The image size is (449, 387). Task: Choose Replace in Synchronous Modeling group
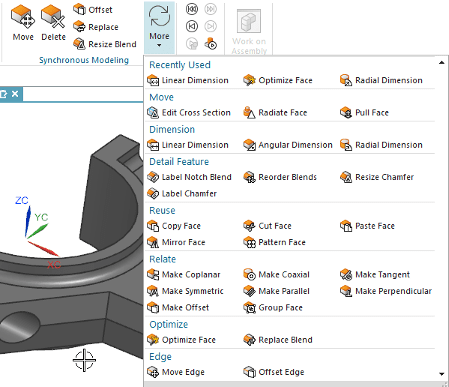click(x=96, y=27)
